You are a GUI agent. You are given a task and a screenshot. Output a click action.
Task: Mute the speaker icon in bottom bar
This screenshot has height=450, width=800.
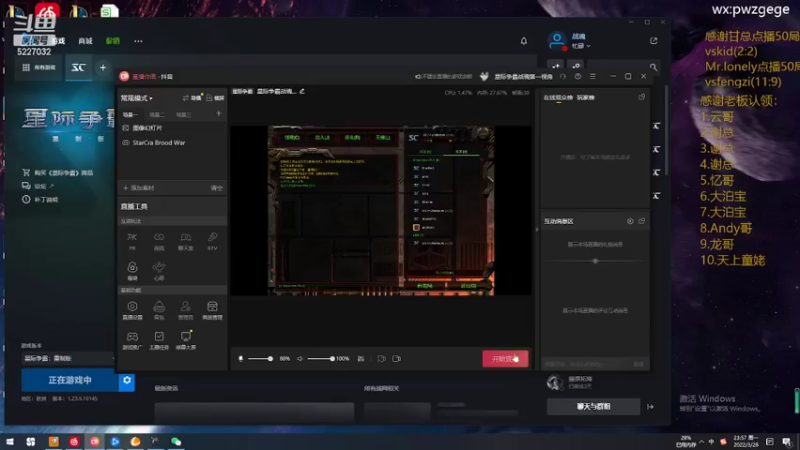[x=300, y=359]
